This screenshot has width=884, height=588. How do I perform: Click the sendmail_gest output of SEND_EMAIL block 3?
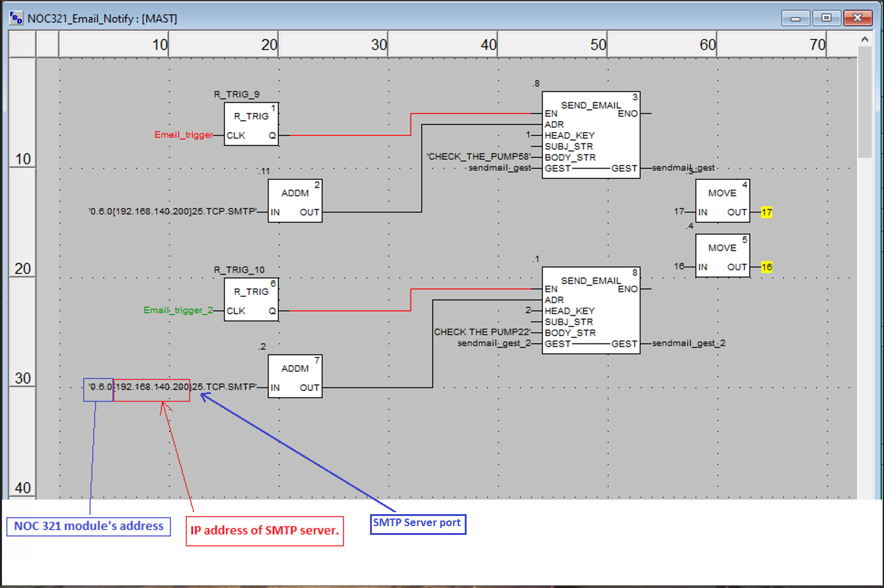(683, 168)
